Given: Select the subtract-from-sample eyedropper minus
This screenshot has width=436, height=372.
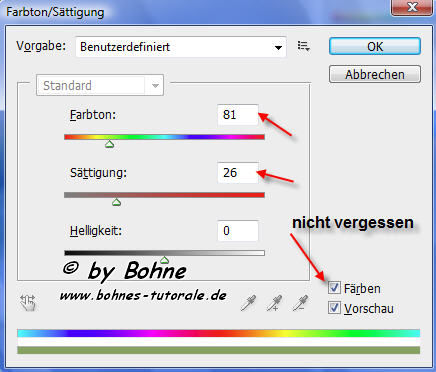Looking at the screenshot, I should pos(300,303).
